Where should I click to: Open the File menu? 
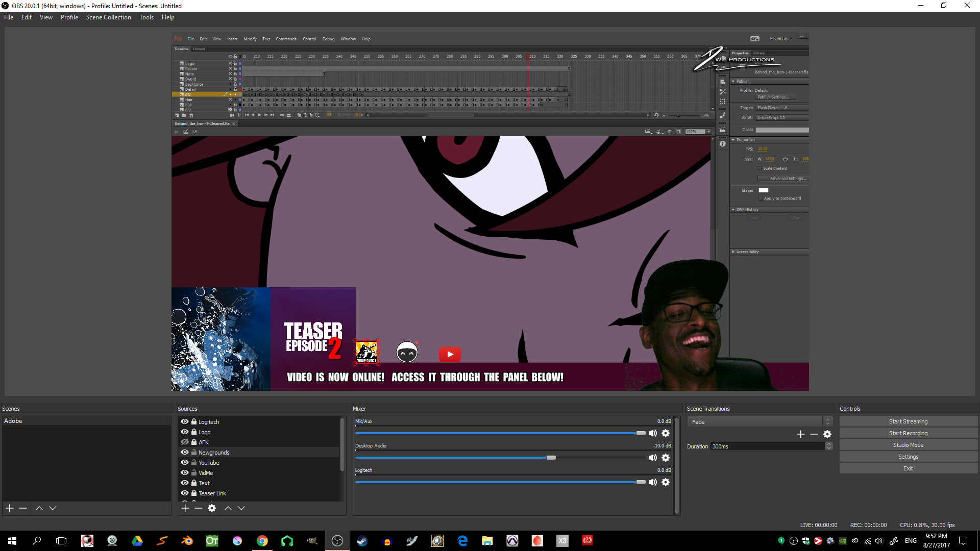pos(9,17)
